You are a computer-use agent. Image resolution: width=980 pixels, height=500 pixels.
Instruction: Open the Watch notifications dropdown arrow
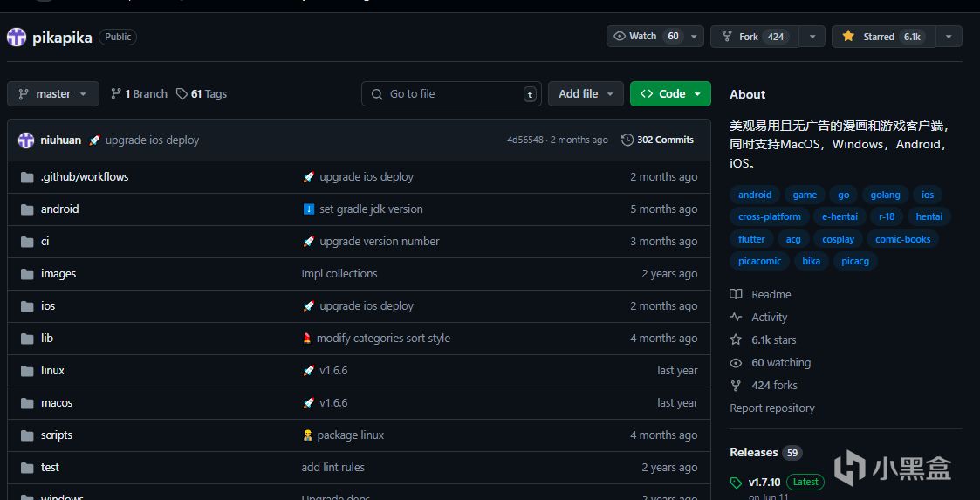[695, 37]
